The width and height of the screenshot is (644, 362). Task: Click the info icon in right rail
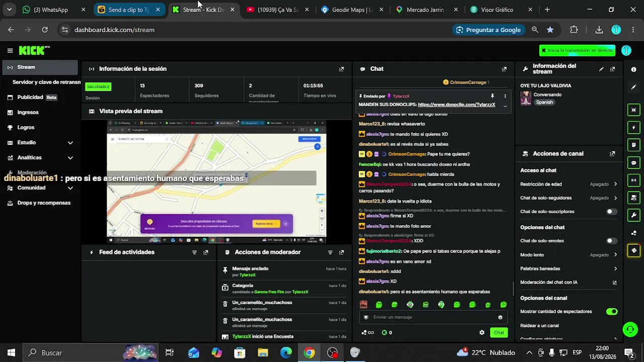point(634,69)
